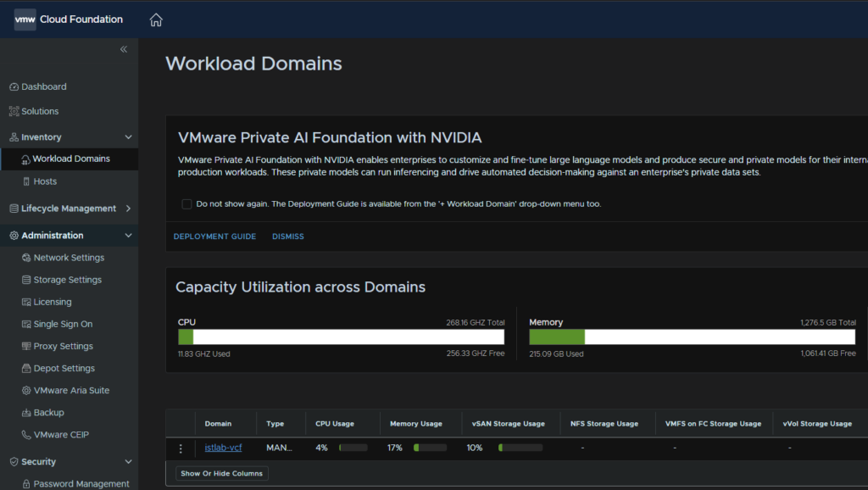Click the Memory capacity utilization bar
The width and height of the screenshot is (868, 490).
[x=692, y=337]
